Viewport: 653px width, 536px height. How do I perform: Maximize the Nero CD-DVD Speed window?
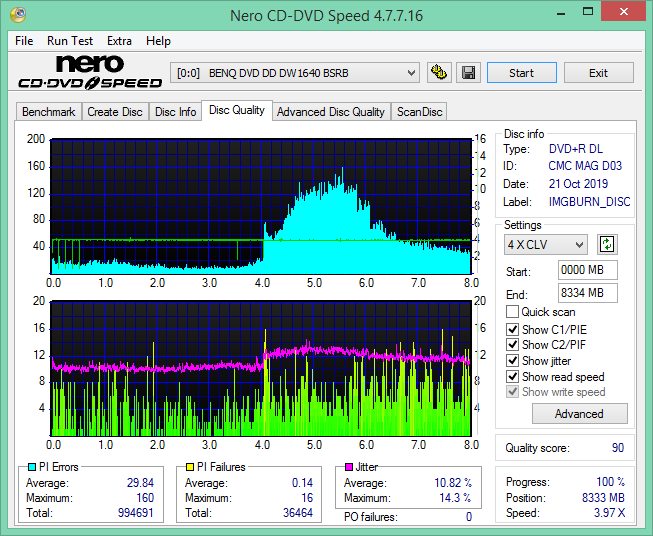coord(588,12)
